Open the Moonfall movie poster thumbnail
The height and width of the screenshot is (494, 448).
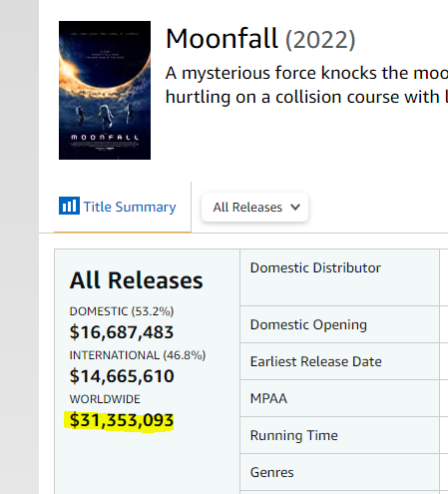(105, 90)
